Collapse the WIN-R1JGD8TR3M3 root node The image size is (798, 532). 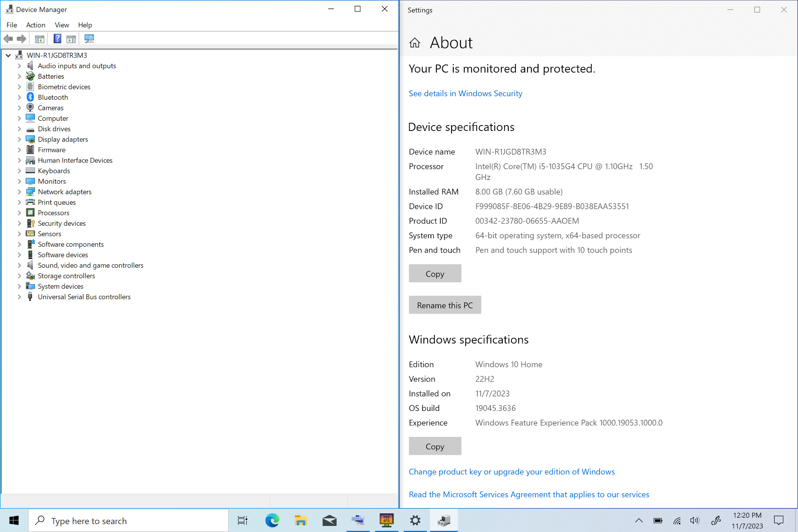[x=8, y=55]
